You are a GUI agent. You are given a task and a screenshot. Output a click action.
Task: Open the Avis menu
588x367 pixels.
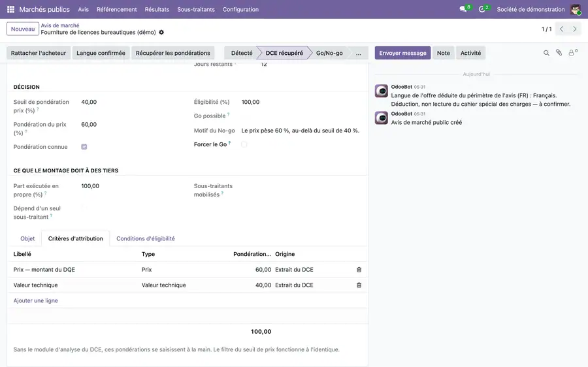tap(83, 9)
